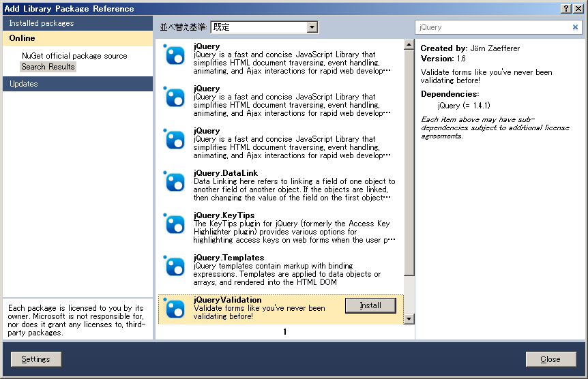Select the Online section

[78, 38]
